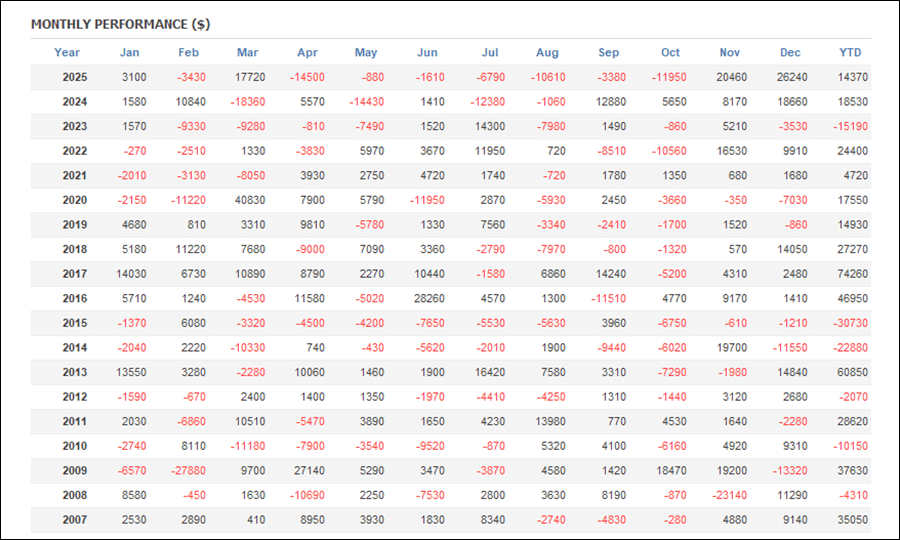Click the Year column header
Image resolution: width=900 pixels, height=540 pixels.
pyautogui.click(x=67, y=52)
